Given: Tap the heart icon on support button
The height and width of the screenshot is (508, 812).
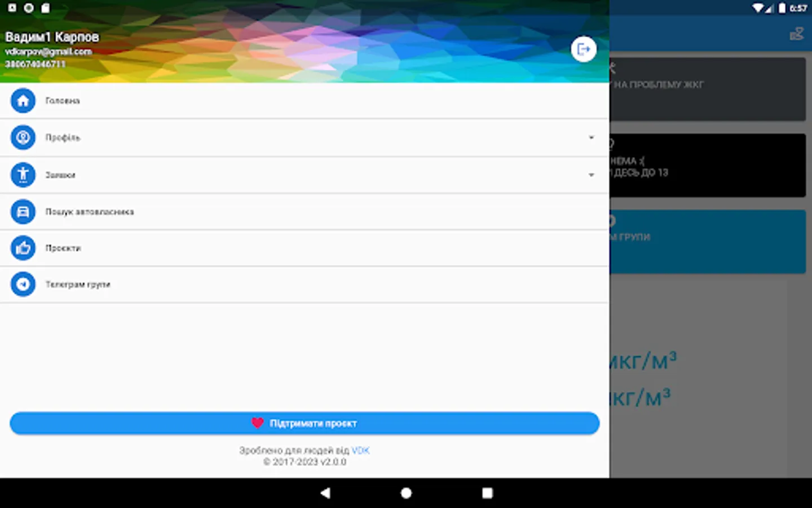Looking at the screenshot, I should [257, 423].
